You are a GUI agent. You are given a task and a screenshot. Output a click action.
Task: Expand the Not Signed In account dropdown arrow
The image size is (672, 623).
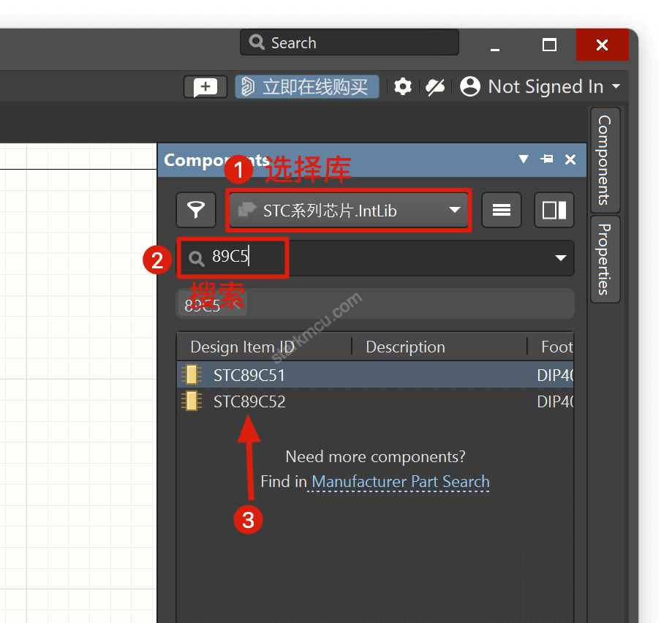tap(616, 86)
